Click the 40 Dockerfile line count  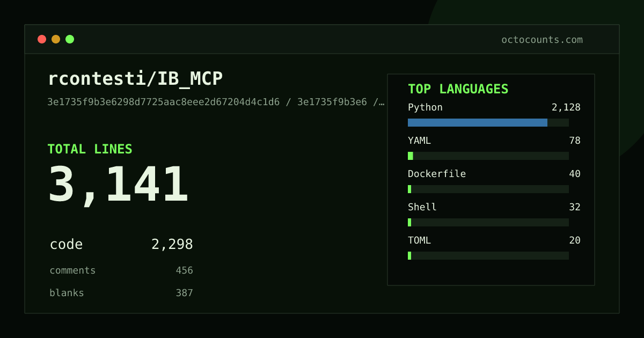tap(575, 174)
